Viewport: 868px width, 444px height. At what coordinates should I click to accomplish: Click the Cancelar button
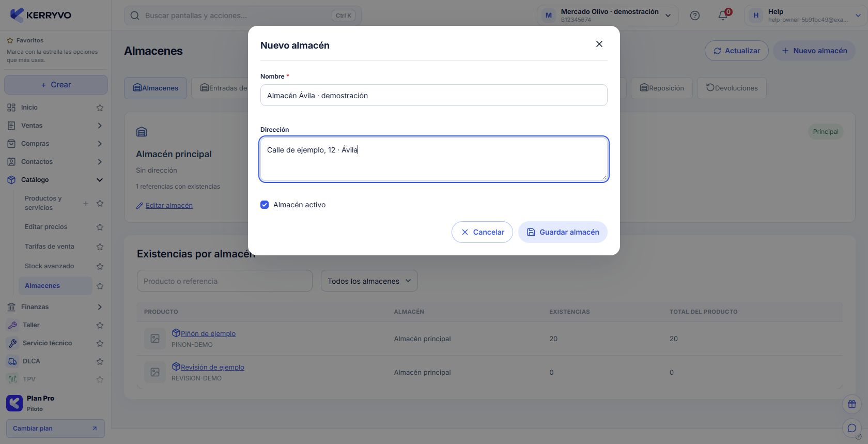[482, 232]
